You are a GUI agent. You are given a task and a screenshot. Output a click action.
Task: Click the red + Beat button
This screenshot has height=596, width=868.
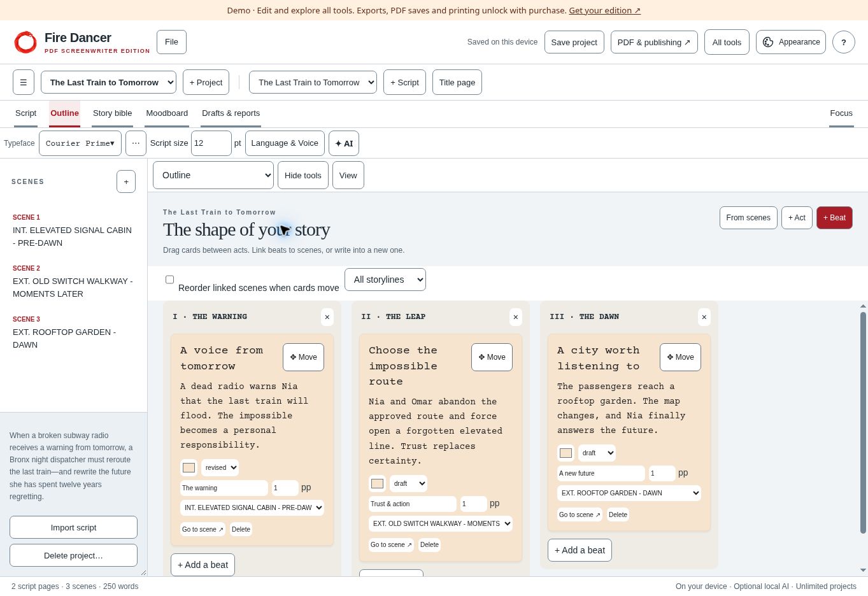point(834,218)
